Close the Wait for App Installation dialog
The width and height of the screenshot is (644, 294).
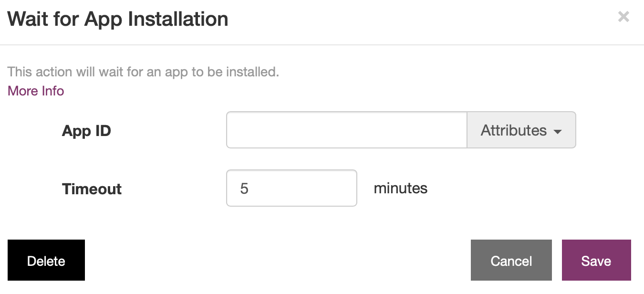(623, 17)
